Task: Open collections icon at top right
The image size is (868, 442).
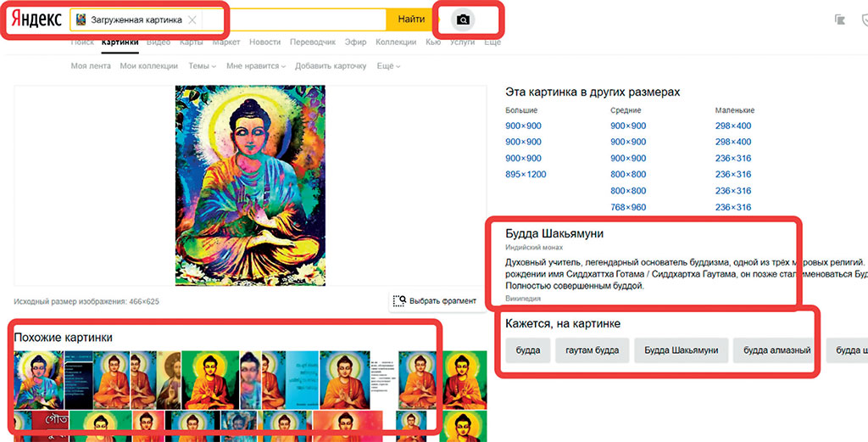Action: click(x=840, y=20)
